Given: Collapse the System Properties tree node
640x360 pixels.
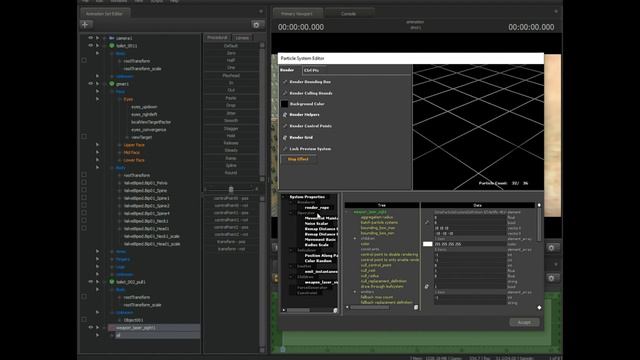Looking at the screenshot, I should (x=284, y=197).
